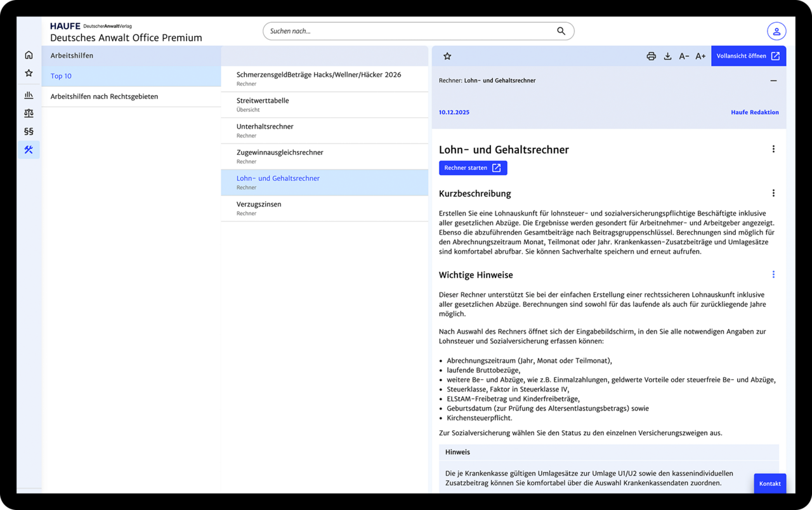Open favorites star in left sidebar
Image resolution: width=812 pixels, height=510 pixels.
(x=29, y=74)
